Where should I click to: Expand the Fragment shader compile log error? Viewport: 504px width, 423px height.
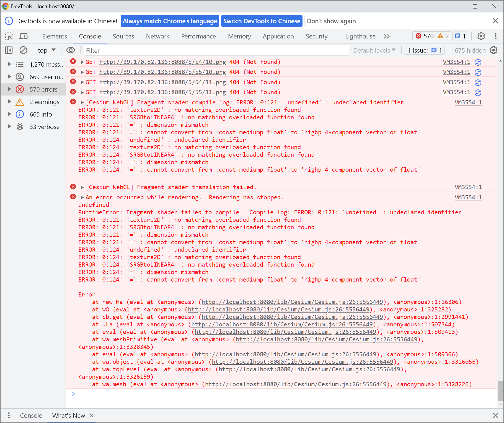coord(82,102)
